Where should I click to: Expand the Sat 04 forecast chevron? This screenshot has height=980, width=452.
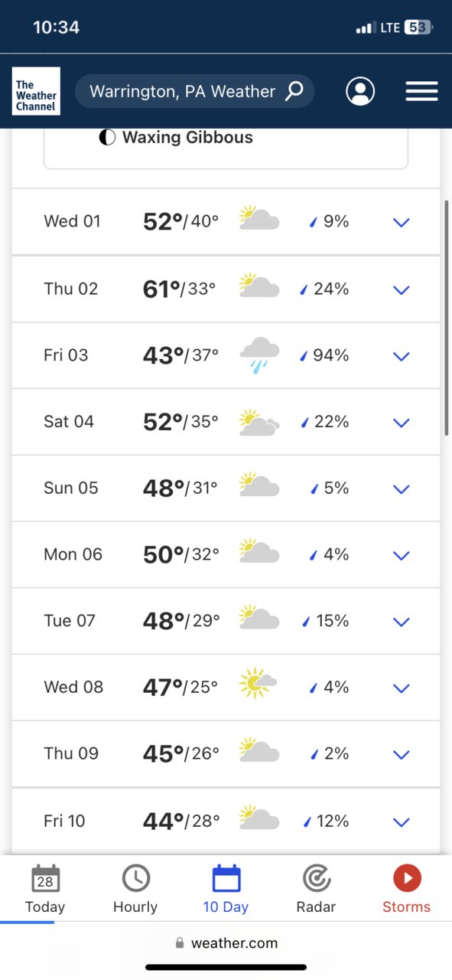(x=402, y=423)
